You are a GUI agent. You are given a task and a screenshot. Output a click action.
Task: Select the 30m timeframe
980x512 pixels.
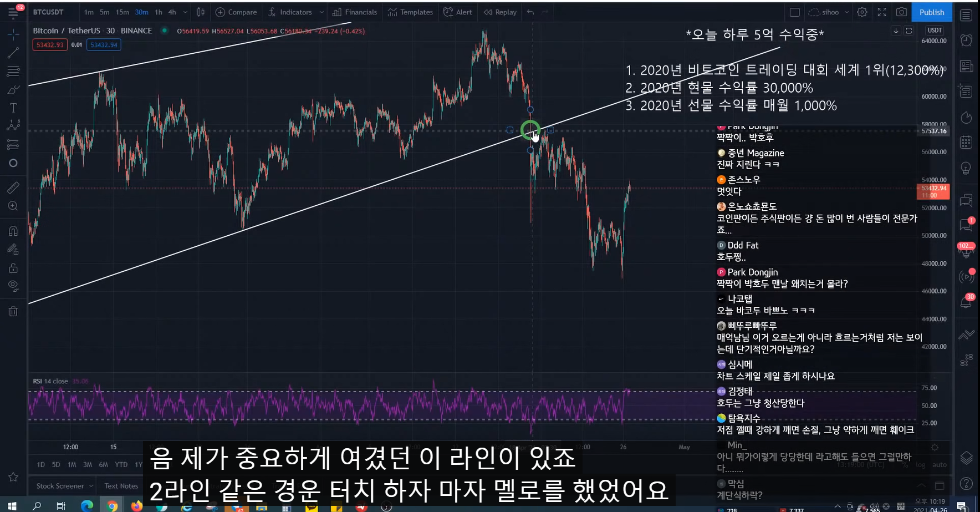coord(142,12)
